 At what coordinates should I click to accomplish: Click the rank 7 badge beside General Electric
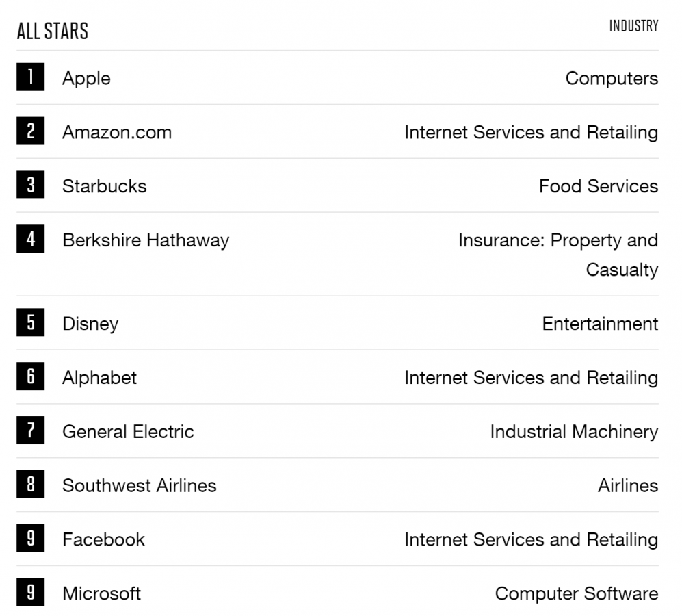(x=31, y=430)
